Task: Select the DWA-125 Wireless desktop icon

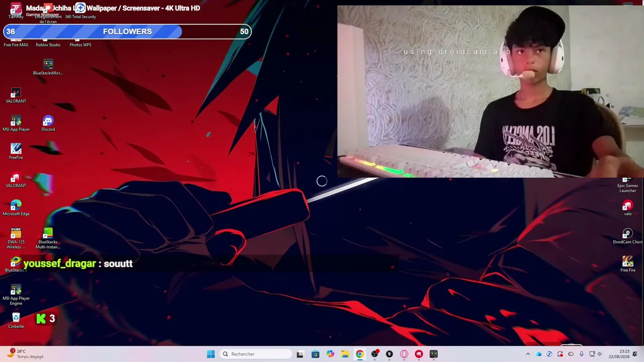Action: (16, 239)
